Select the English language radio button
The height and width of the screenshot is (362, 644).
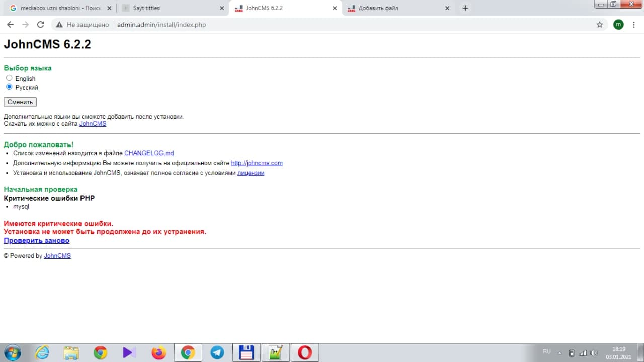9,78
